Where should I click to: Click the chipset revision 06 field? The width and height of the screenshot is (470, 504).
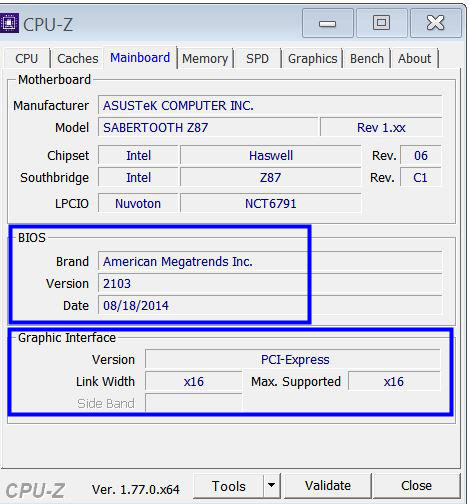pyautogui.click(x=421, y=155)
